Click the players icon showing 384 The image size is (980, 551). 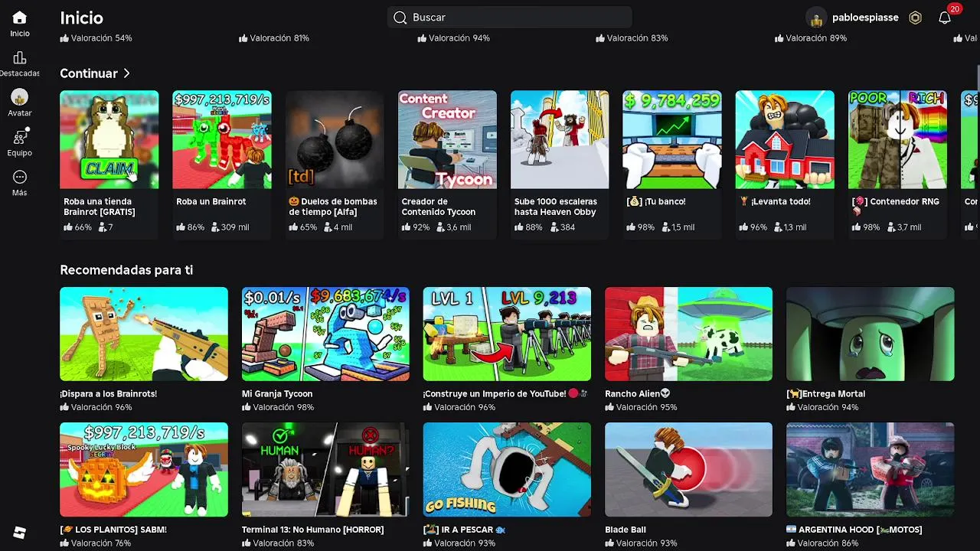point(553,227)
